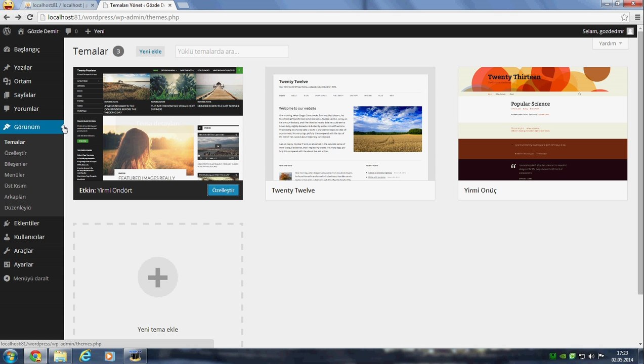
Task: Click the Kullanıcılar user icon
Action: 7,237
